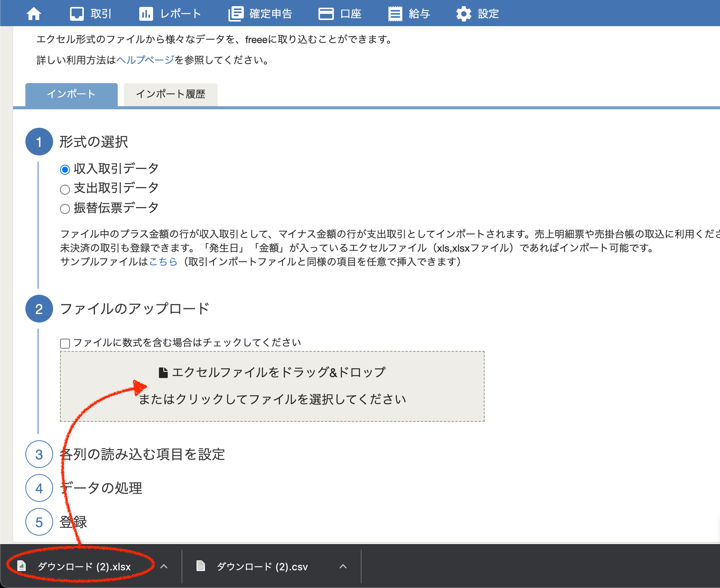The width and height of the screenshot is (720, 588).
Task: Click the home icon in navigation bar
Action: [34, 14]
